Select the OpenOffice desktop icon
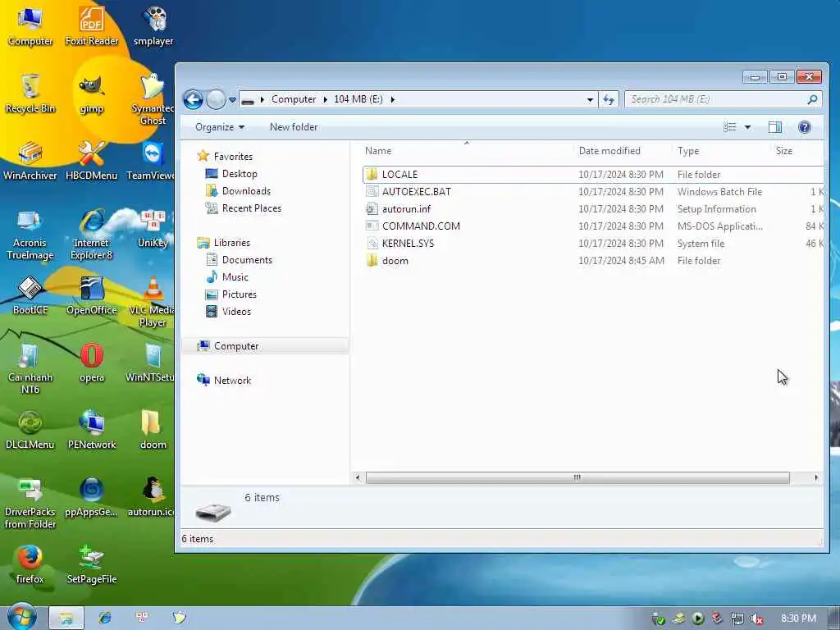The image size is (840, 630). 92,295
